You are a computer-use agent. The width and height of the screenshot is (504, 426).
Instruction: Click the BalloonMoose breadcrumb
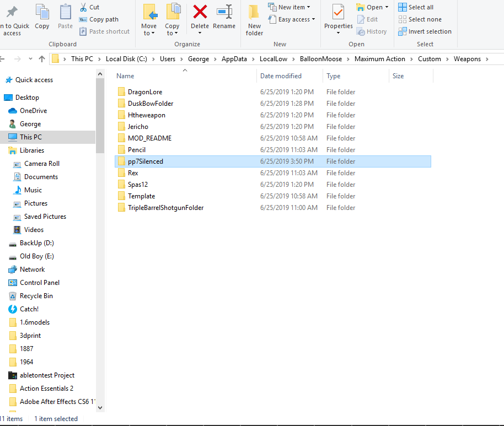click(321, 59)
